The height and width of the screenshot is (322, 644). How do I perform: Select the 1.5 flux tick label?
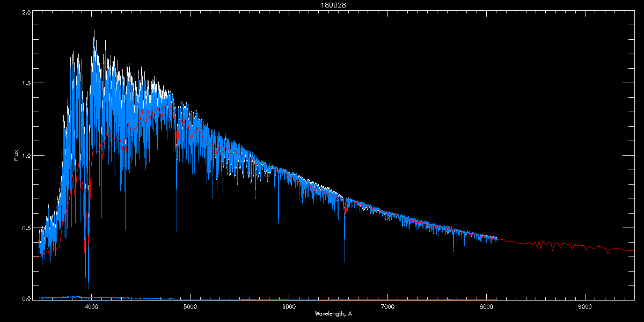point(26,84)
